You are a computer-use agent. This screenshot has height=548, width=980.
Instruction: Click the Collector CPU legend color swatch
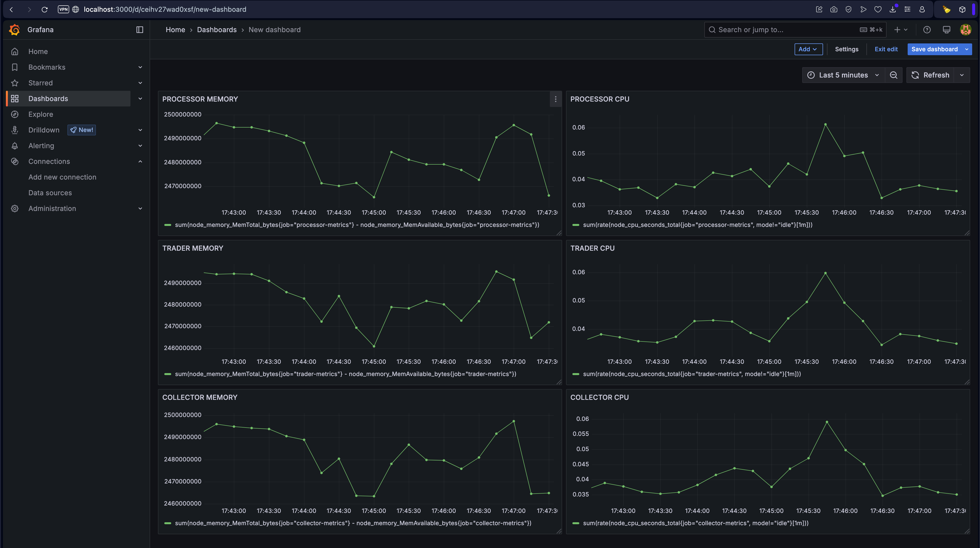[x=576, y=523]
